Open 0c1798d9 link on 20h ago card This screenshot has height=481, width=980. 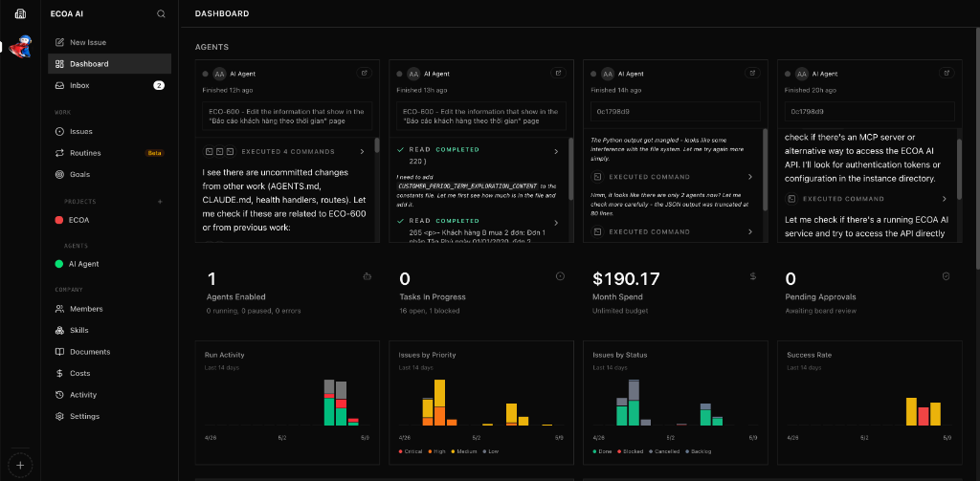click(869, 111)
